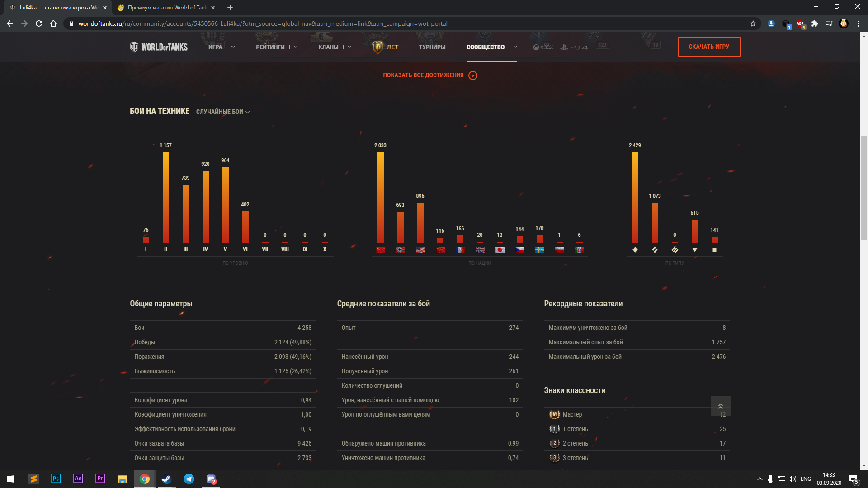The image size is (868, 488).
Task: Click the 1 степень badge icon
Action: [x=555, y=429]
